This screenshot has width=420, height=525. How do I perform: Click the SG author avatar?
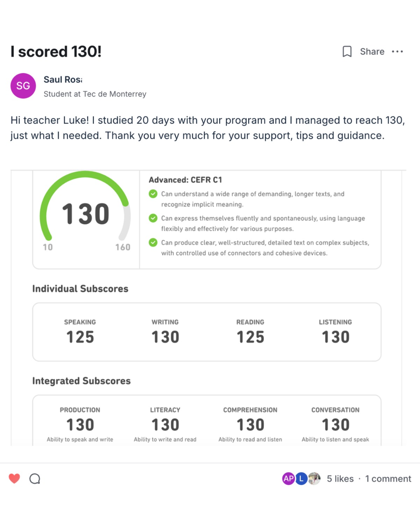(23, 86)
